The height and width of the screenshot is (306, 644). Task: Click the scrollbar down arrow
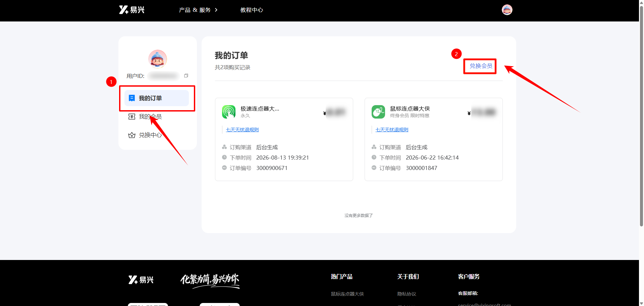coord(641,303)
